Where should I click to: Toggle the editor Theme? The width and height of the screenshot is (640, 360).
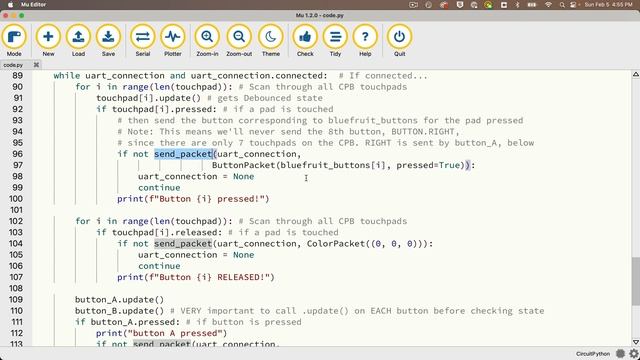(271, 40)
